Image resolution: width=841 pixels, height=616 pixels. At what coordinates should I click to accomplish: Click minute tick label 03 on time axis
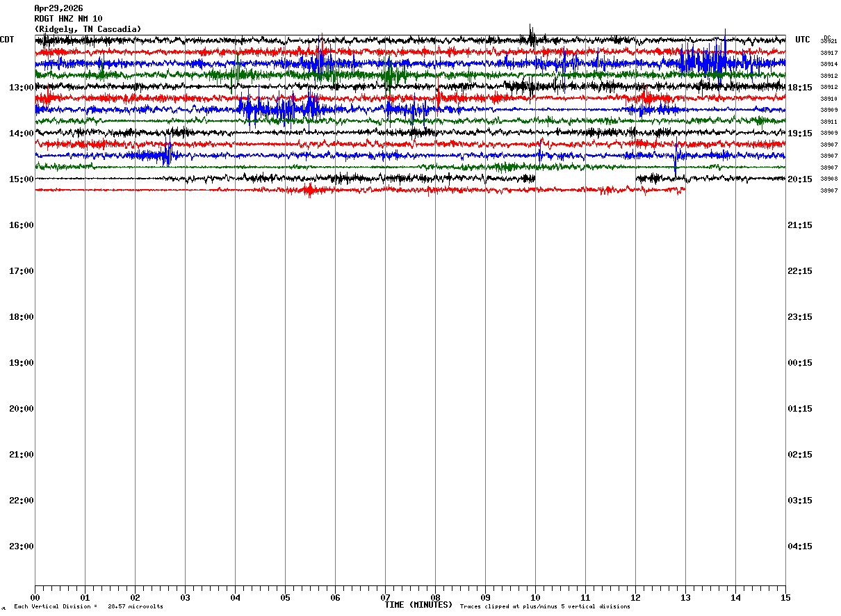coord(185,597)
